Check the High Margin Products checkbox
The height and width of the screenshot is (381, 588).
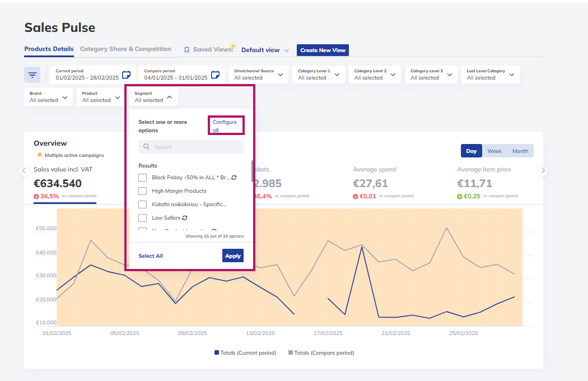point(142,191)
